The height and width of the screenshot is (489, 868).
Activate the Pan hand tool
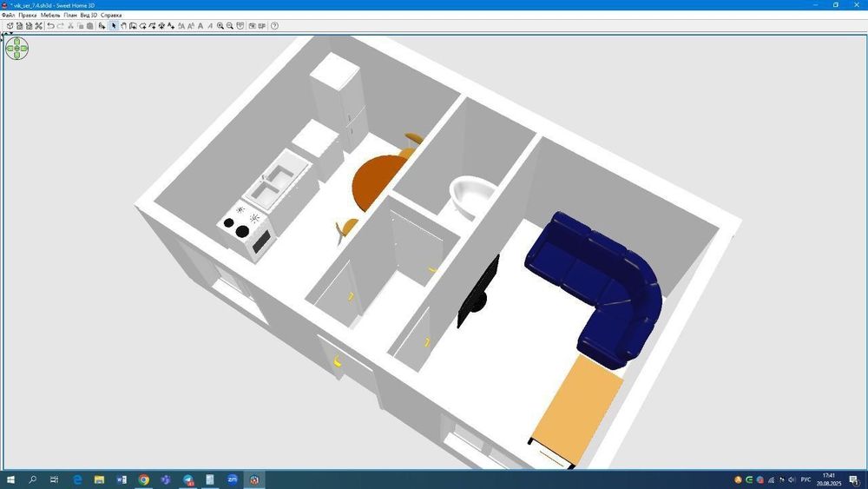[123, 26]
